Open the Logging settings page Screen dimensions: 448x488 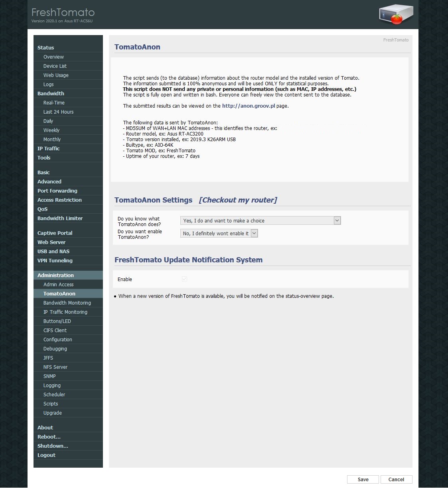click(68, 386)
